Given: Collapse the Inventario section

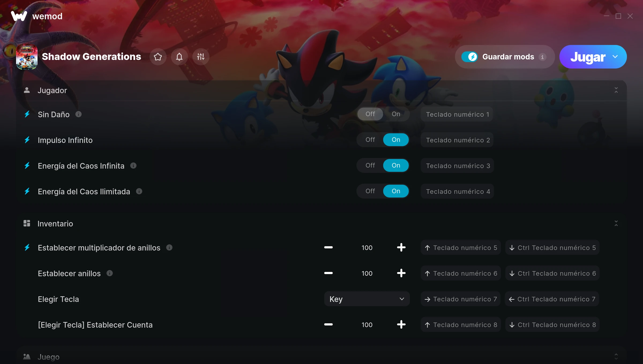Looking at the screenshot, I should [x=616, y=223].
